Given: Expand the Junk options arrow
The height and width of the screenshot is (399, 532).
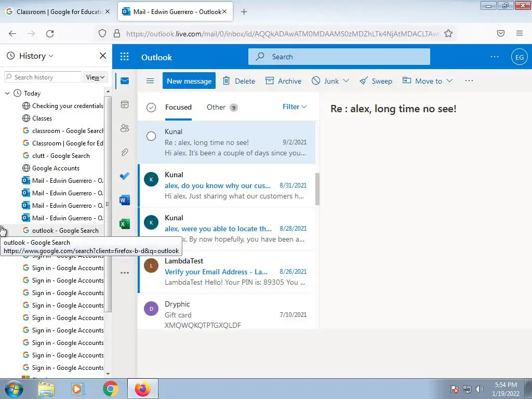Looking at the screenshot, I should (345, 81).
